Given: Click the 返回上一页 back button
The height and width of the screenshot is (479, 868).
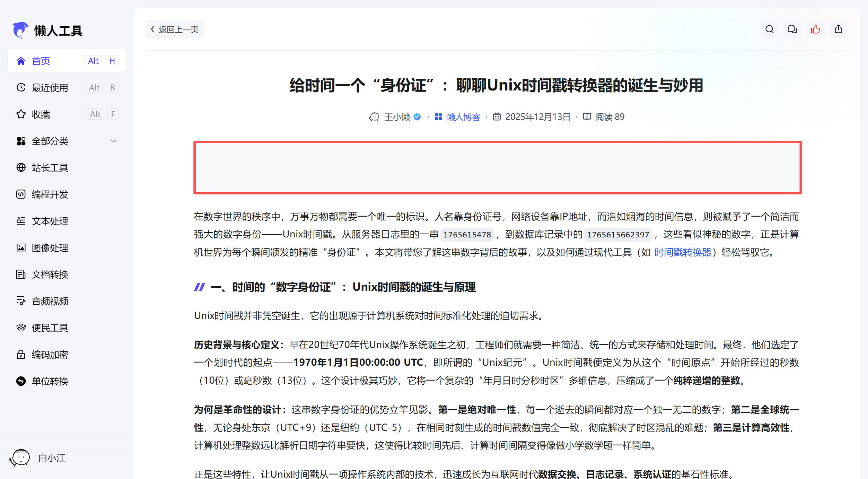Looking at the screenshot, I should (175, 29).
